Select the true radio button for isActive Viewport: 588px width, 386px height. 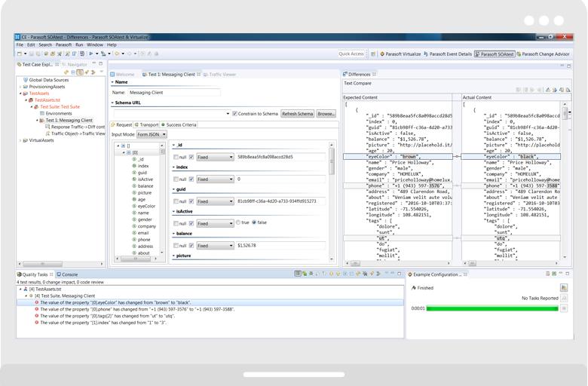tap(238, 223)
